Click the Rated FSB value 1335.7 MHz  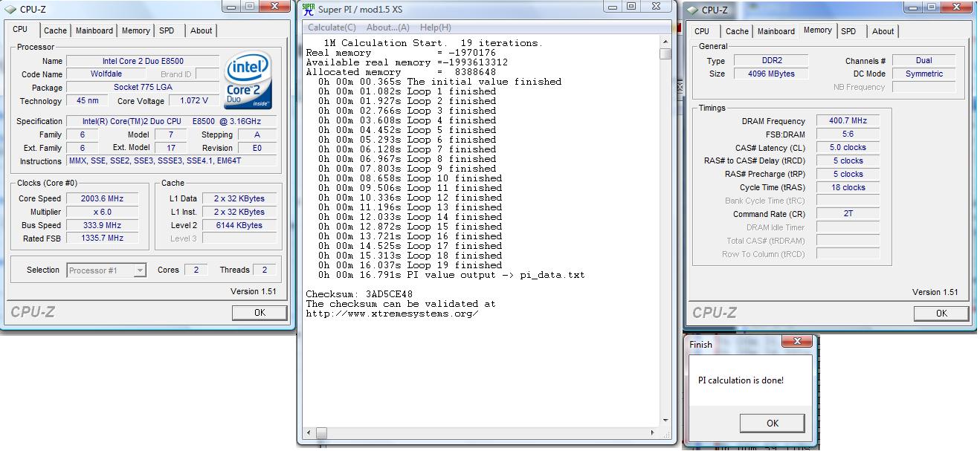(103, 239)
